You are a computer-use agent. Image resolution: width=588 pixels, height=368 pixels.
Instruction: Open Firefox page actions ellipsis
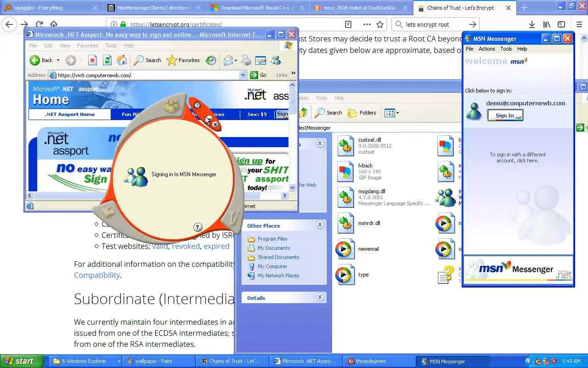(367, 24)
